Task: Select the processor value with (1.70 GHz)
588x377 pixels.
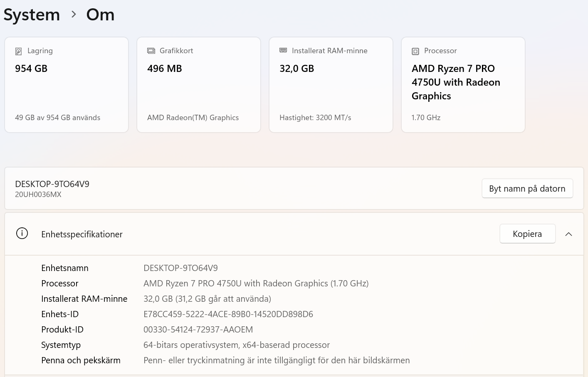Action: click(256, 283)
